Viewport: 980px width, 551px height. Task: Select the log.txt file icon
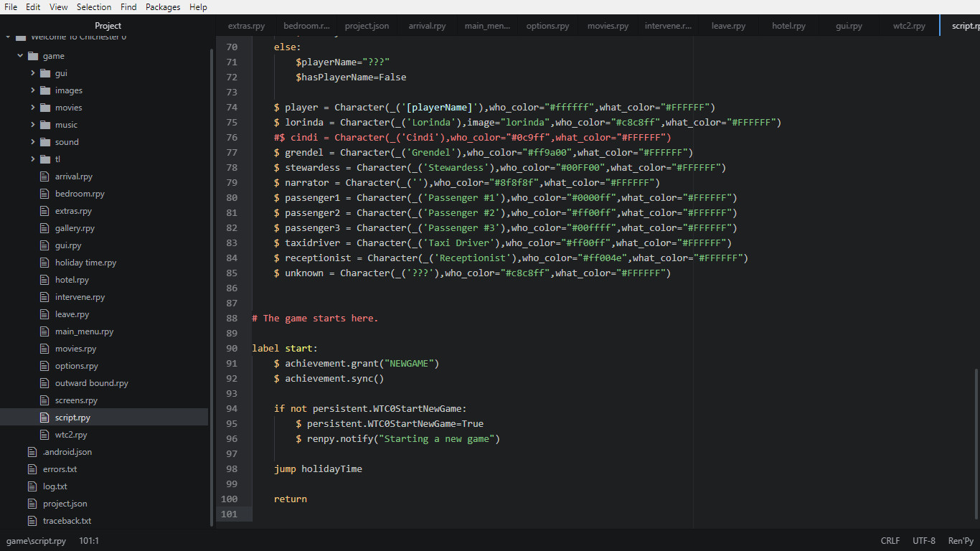point(31,486)
